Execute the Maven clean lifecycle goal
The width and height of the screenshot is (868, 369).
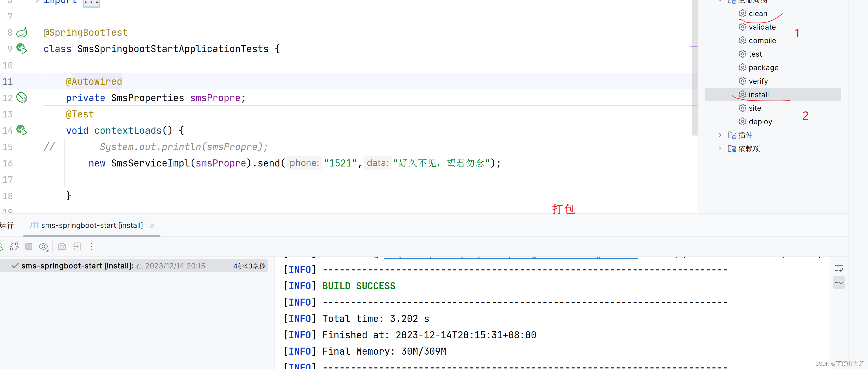pyautogui.click(x=758, y=14)
